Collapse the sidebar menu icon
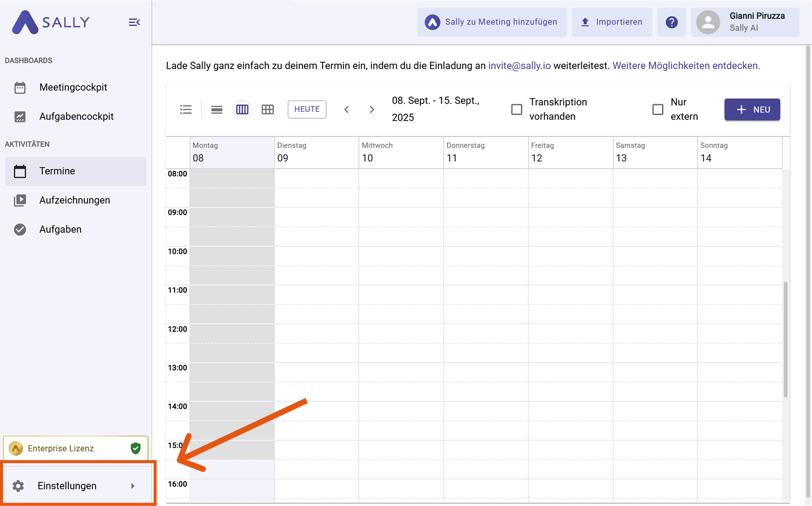The width and height of the screenshot is (812, 506). click(x=134, y=22)
